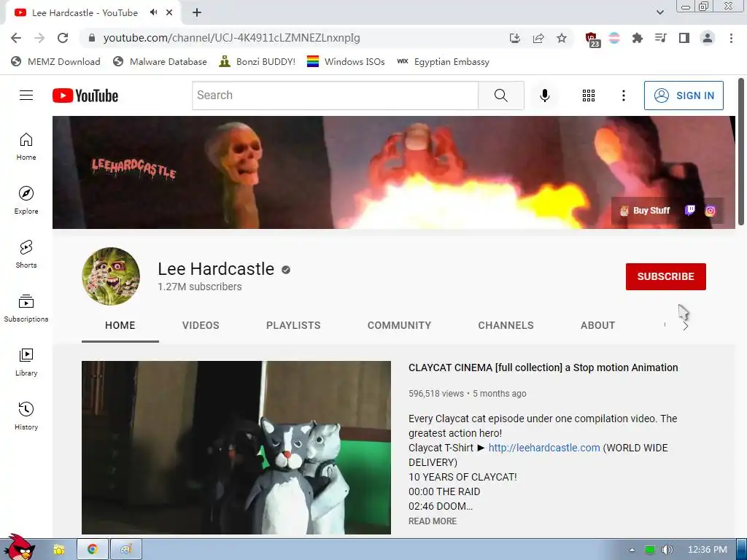The height and width of the screenshot is (560, 747).
Task: Open the tab search dropdown arrow
Action: (x=659, y=12)
